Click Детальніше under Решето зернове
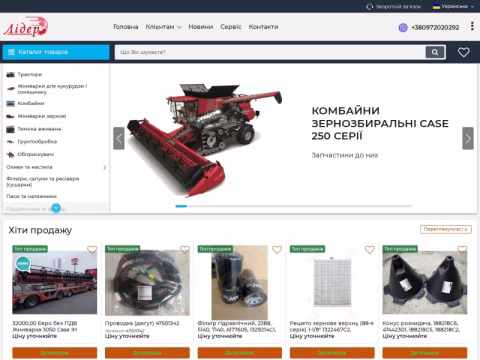Screen dimensions: 480x360 click(x=332, y=353)
